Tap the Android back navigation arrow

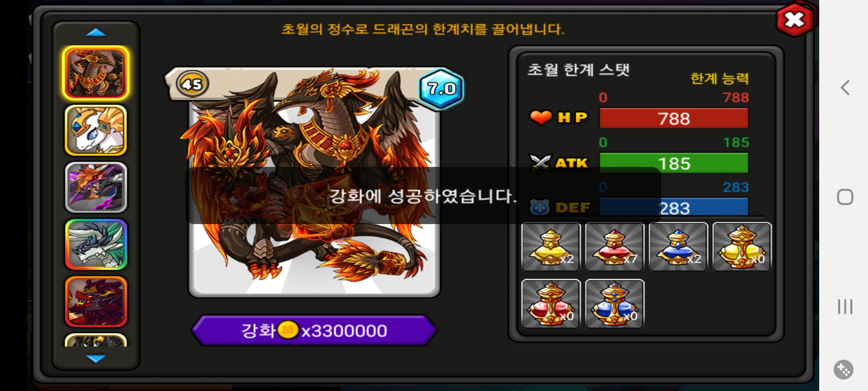(x=845, y=88)
